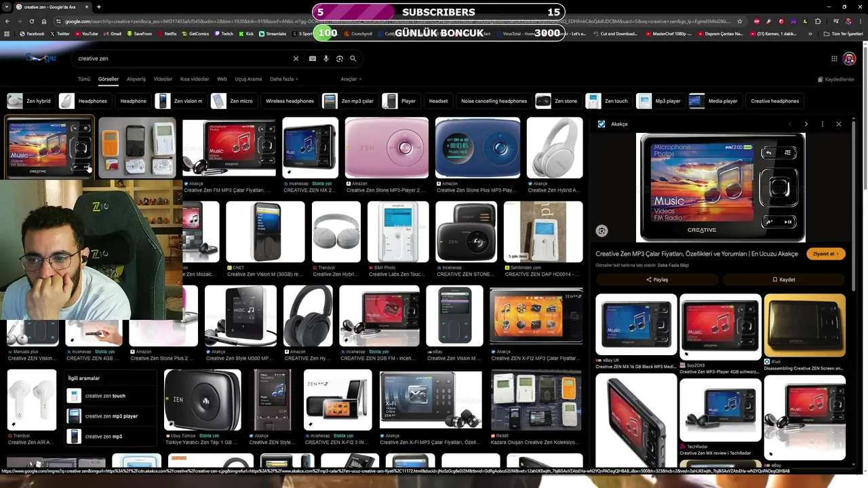Open Twitter bookmark in bookmarks bar
Screen dimensions: 868x488
pos(60,34)
